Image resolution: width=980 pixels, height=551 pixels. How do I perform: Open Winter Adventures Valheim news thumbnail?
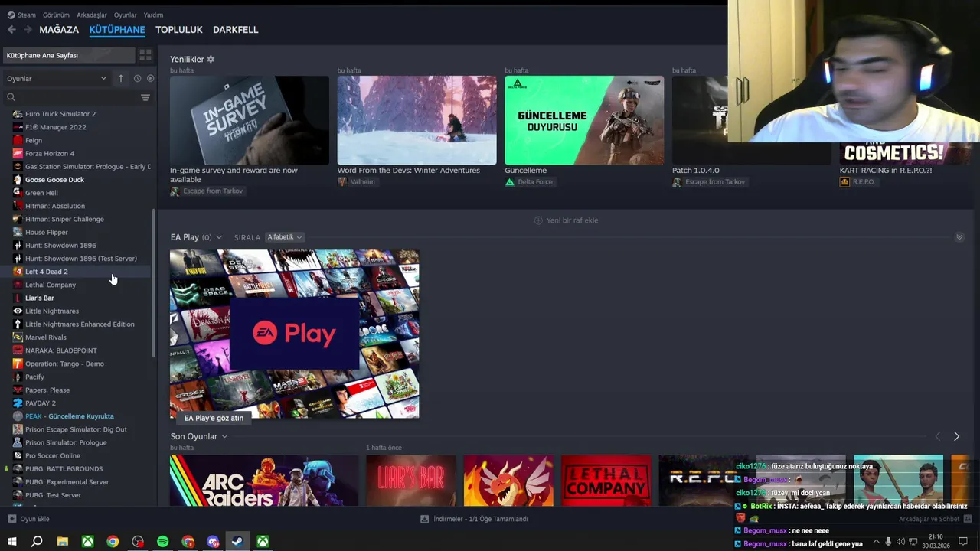coord(416,120)
